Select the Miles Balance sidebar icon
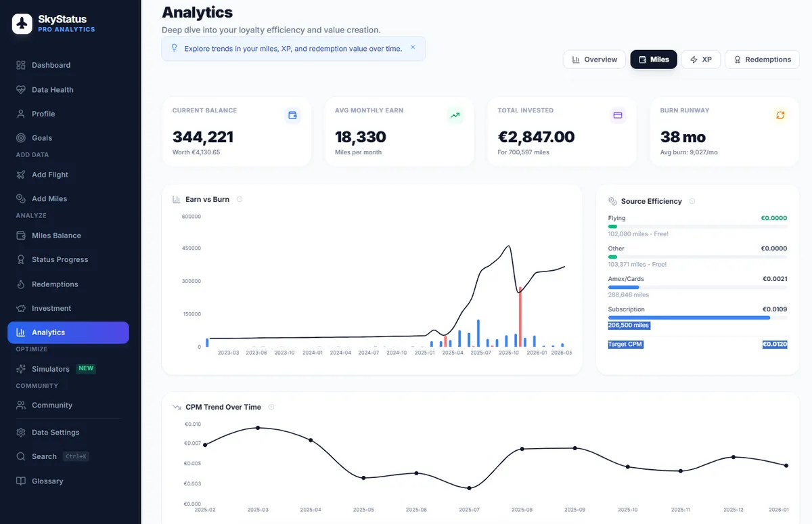The width and height of the screenshot is (812, 524). click(20, 235)
